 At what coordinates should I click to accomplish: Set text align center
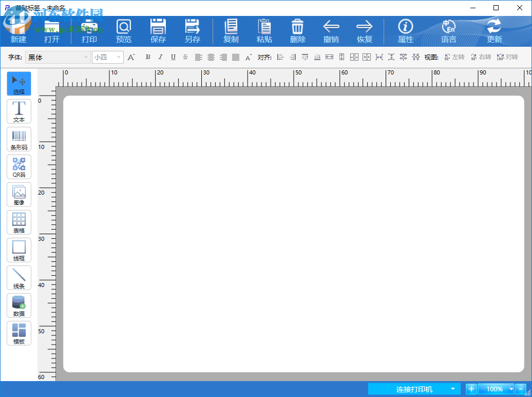coord(211,57)
